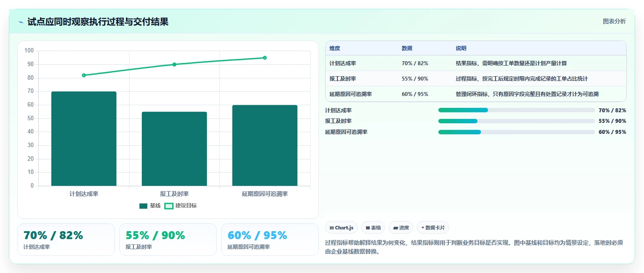Click the description starting 结果指标
Image resolution: width=644 pixels, height=273 pixels.
tap(511, 63)
